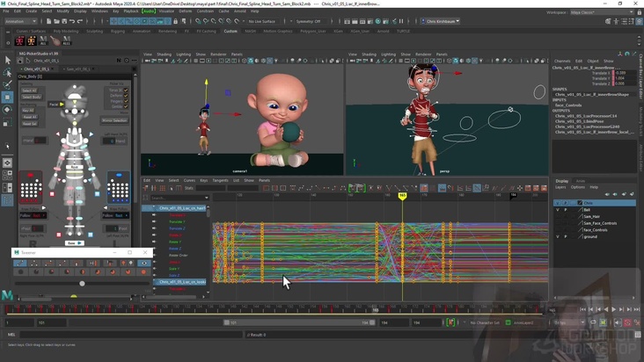The height and width of the screenshot is (362, 644).
Task: Click the orange rightmost Tweener preset dot
Action: point(143,271)
